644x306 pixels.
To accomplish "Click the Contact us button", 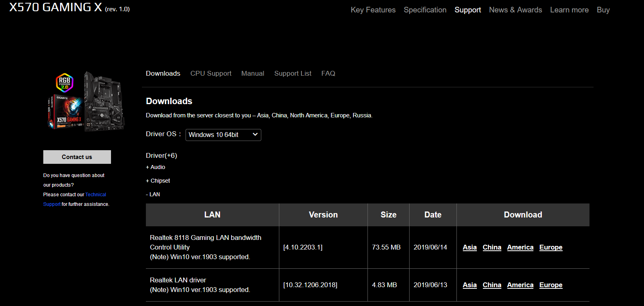I will (77, 157).
